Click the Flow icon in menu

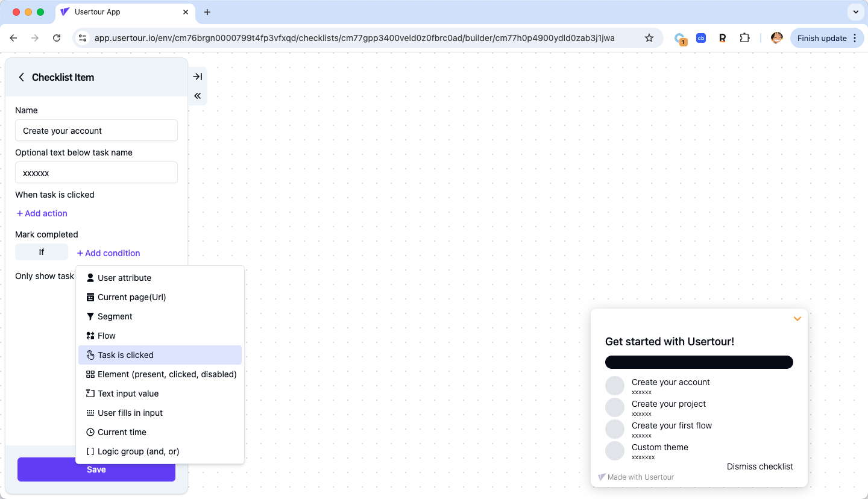pyautogui.click(x=90, y=336)
